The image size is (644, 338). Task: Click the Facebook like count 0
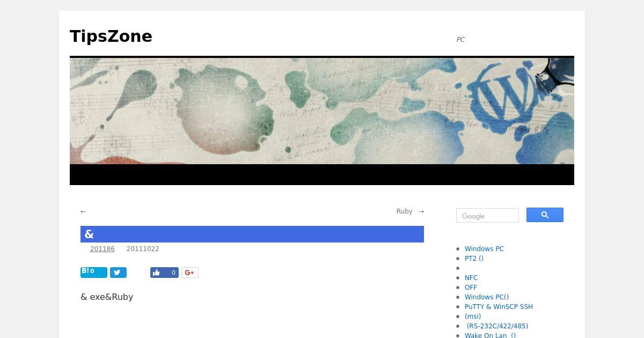173,273
